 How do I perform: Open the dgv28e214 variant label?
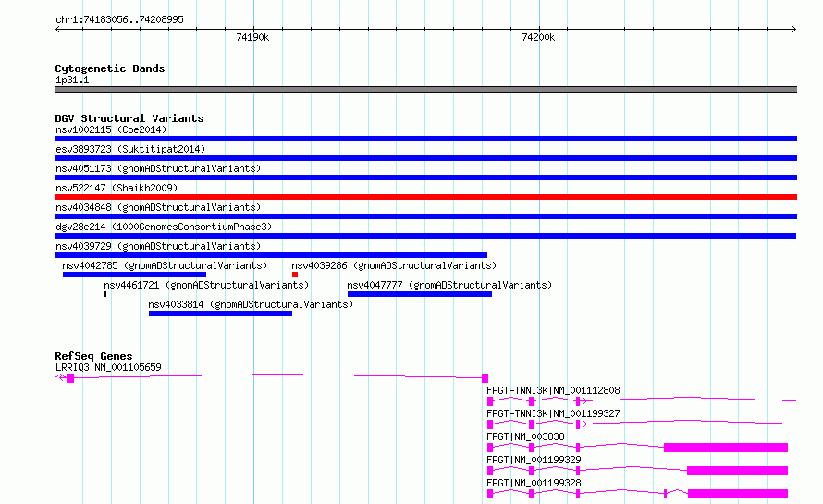coord(164,227)
